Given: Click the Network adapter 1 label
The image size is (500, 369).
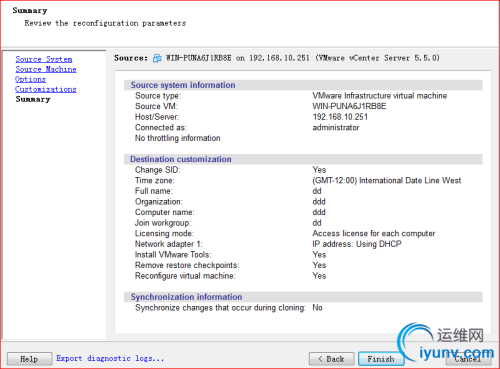Looking at the screenshot, I should click(x=169, y=244).
